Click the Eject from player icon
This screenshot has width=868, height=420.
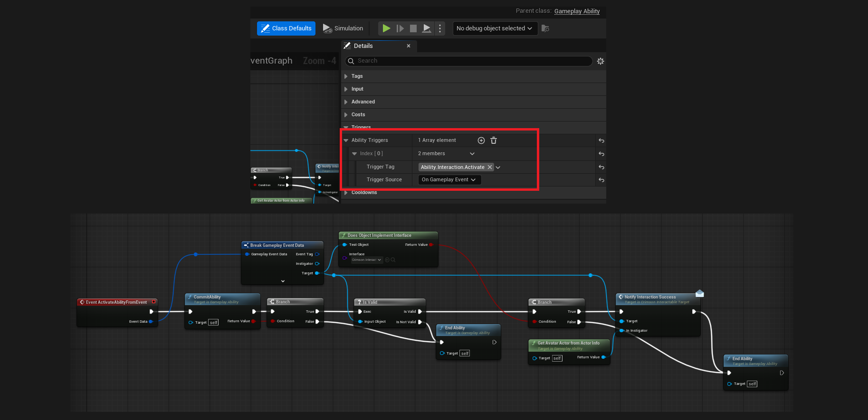(x=427, y=28)
